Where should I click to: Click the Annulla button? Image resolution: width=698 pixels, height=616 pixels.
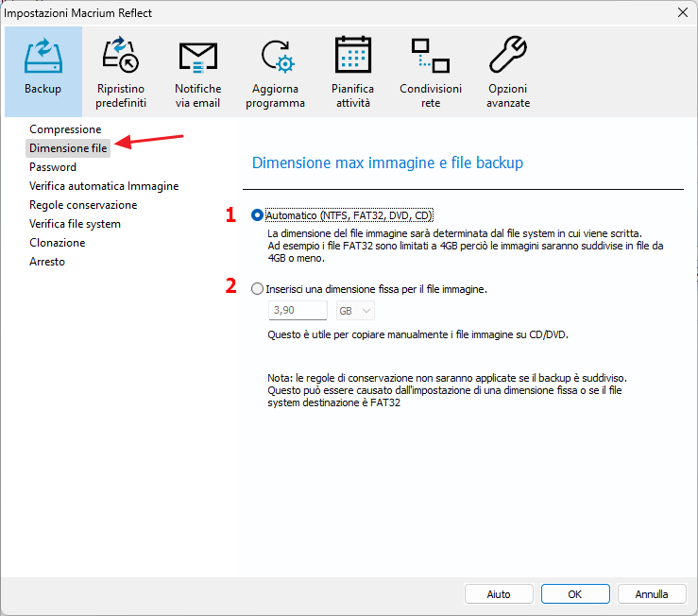652,594
